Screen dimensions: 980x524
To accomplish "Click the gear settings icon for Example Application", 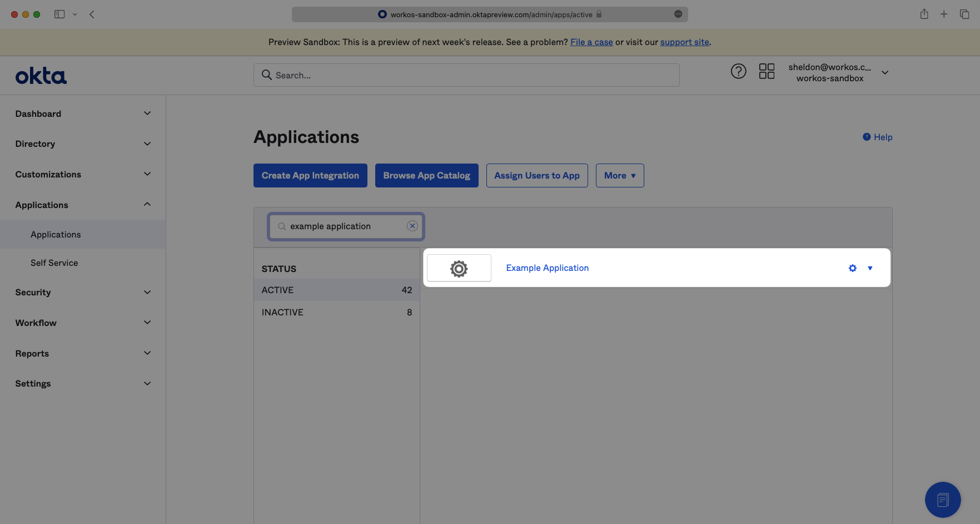I will 853,268.
